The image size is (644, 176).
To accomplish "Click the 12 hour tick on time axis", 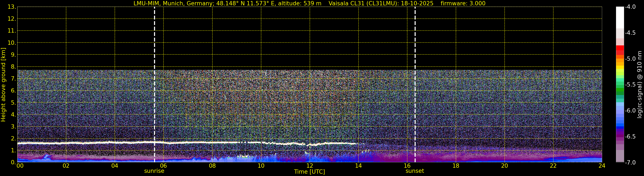I will tap(310, 166).
